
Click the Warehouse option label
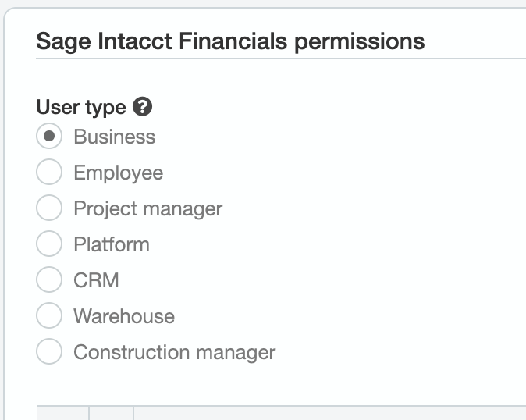pyautogui.click(x=124, y=316)
